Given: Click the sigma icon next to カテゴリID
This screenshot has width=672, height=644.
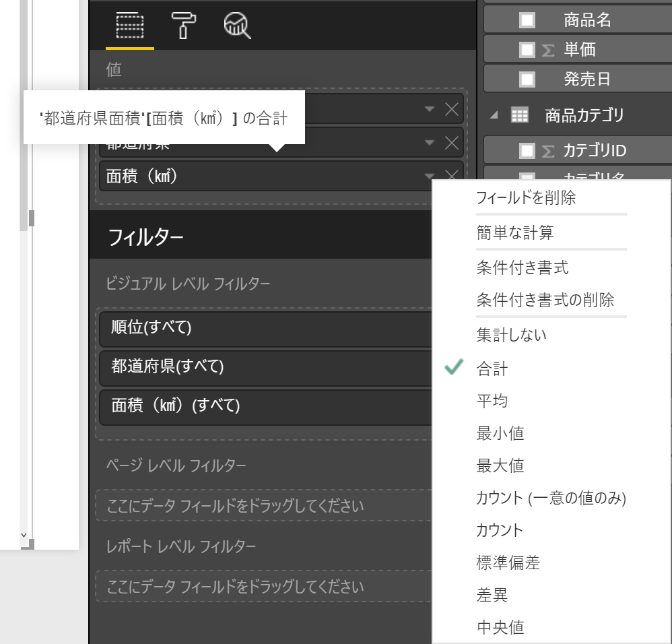Looking at the screenshot, I should pyautogui.click(x=548, y=152).
